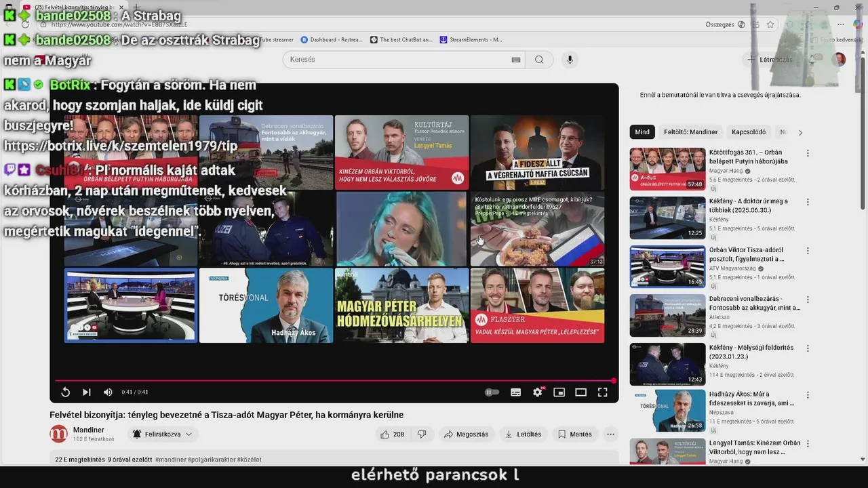The height and width of the screenshot is (488, 868).
Task: Open options for Kötöttfogás 361 video
Action: pyautogui.click(x=807, y=154)
